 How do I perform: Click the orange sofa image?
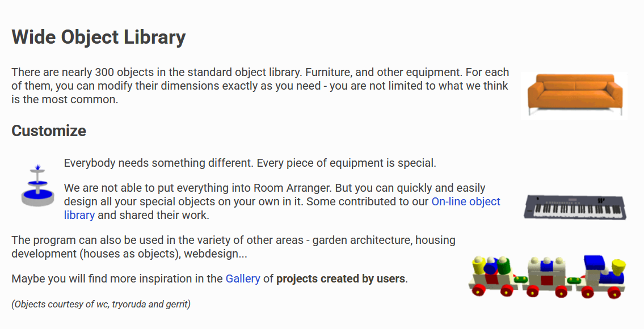(574, 96)
